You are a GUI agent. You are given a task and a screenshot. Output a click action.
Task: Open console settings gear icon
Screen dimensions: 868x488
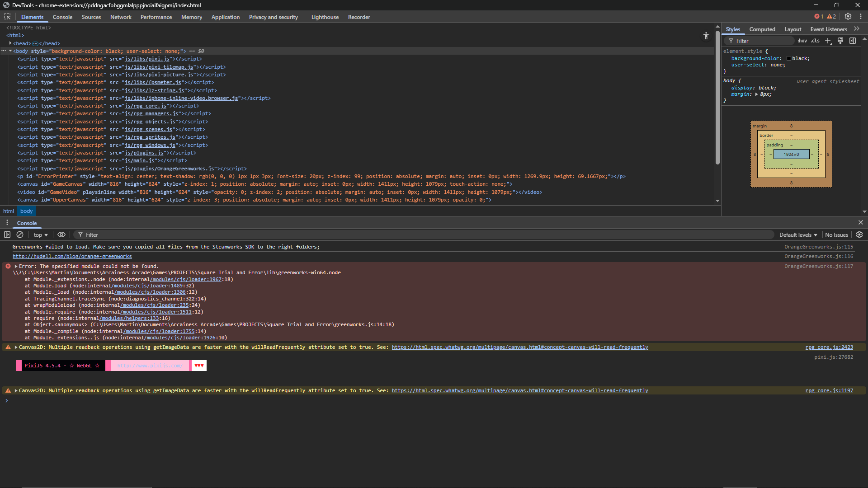(x=859, y=235)
